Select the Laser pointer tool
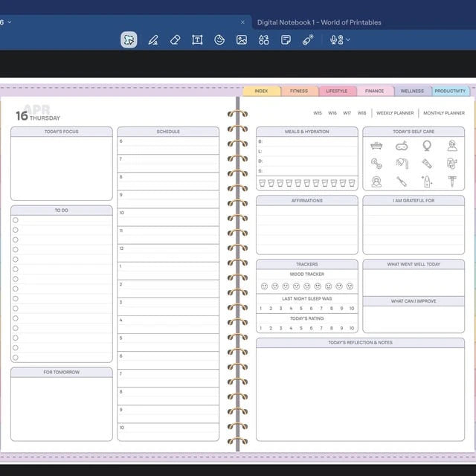 pyautogui.click(x=308, y=39)
